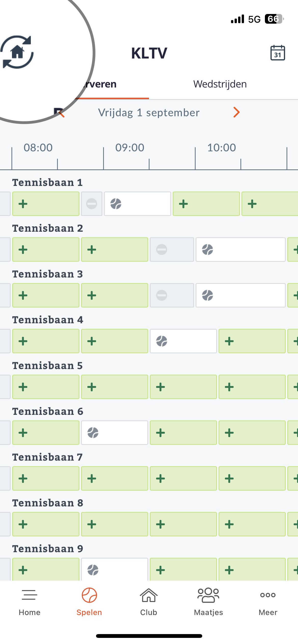The width and height of the screenshot is (298, 644).
Task: Select the Reserveren tab
Action: pos(99,84)
